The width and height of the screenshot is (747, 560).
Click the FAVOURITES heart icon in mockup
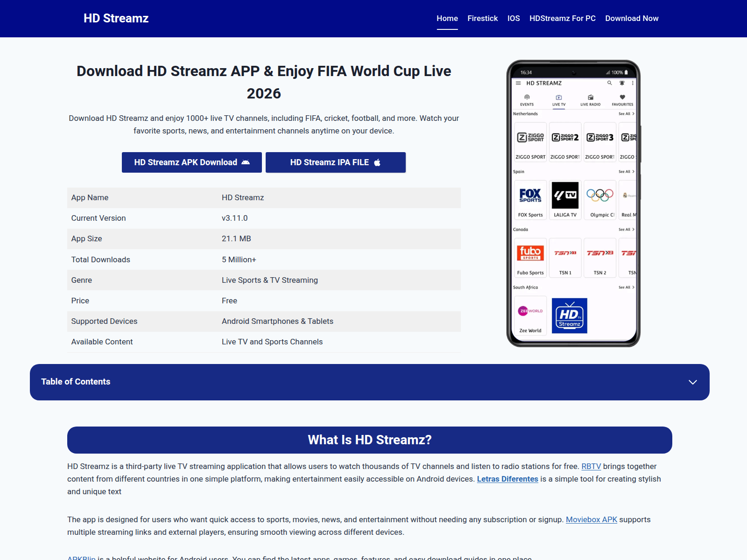pos(622,98)
